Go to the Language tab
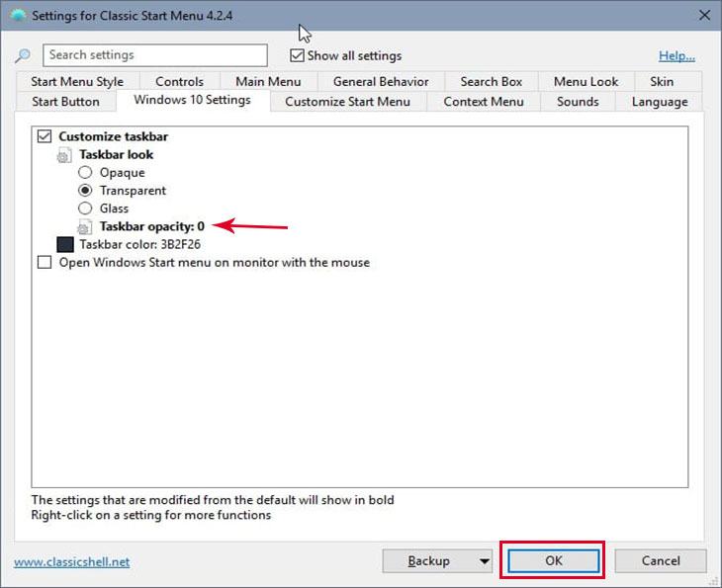The image size is (722, 588). point(660,102)
